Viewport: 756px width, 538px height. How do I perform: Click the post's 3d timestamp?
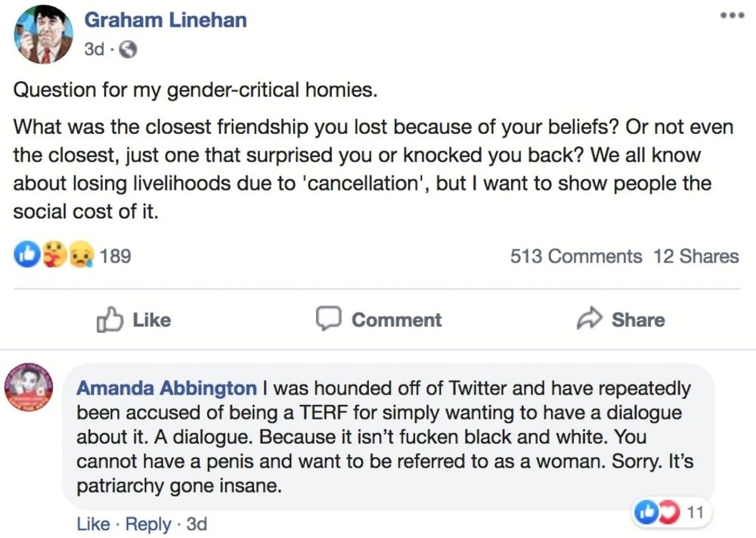click(x=94, y=50)
